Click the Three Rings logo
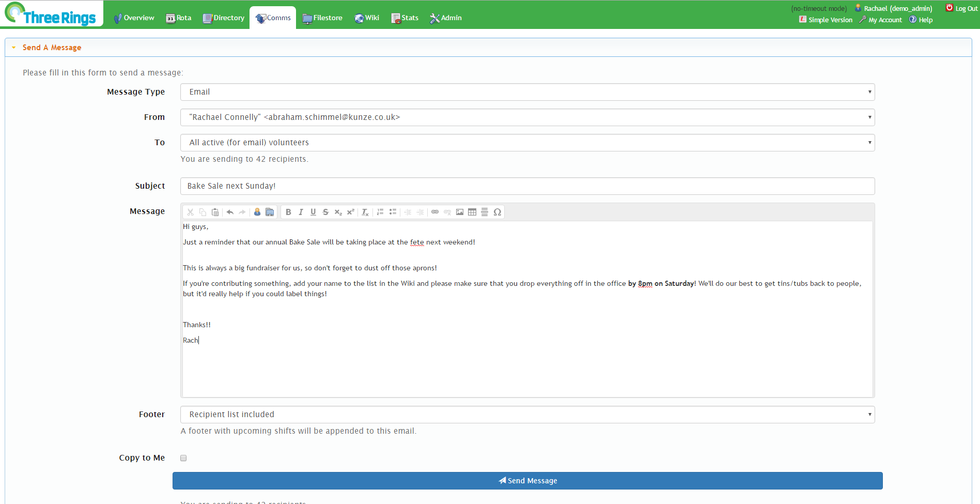 tap(51, 14)
